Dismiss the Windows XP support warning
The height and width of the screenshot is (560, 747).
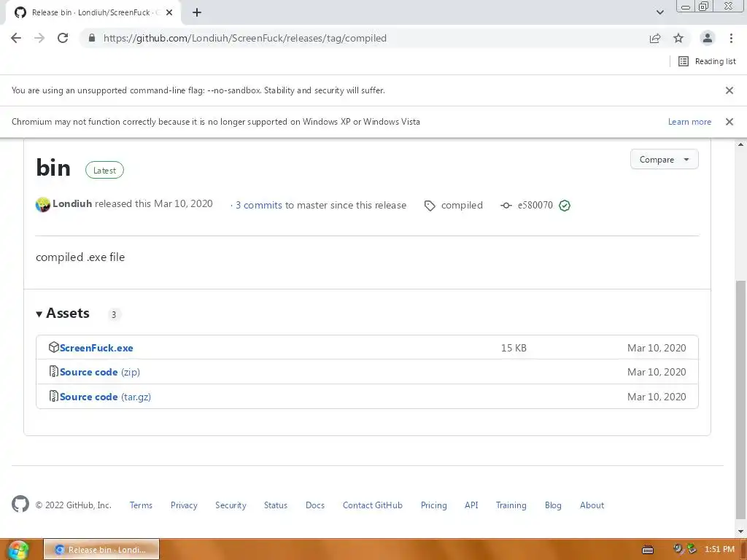729,122
